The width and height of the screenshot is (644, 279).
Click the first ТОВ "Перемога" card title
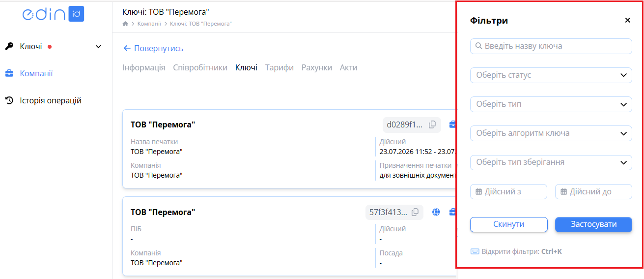(x=163, y=124)
